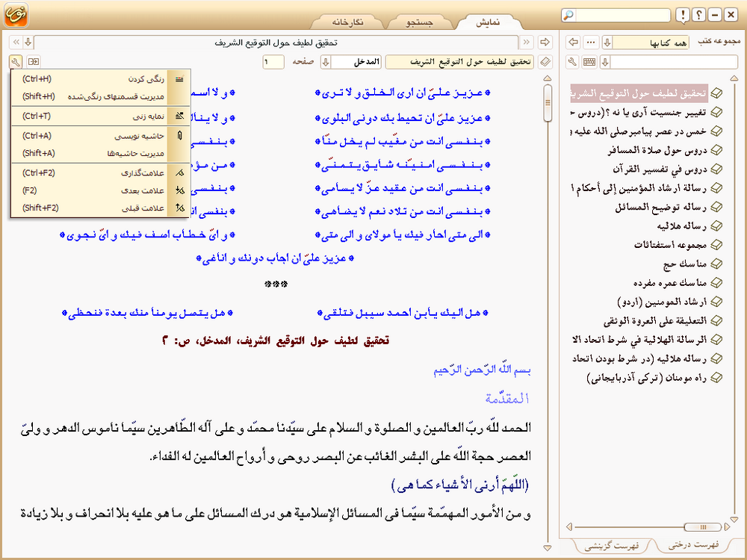Click the magnifier search icon at top

tap(568, 15)
